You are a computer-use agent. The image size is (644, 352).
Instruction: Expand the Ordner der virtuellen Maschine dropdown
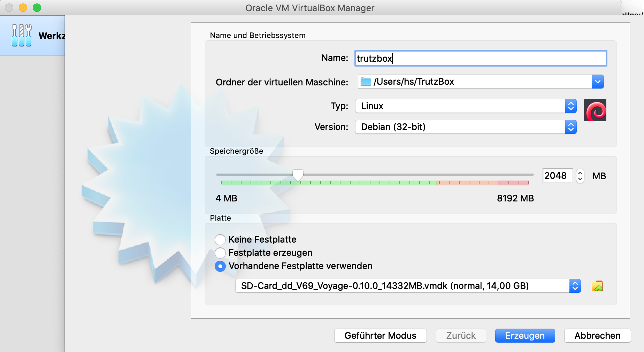coord(597,82)
